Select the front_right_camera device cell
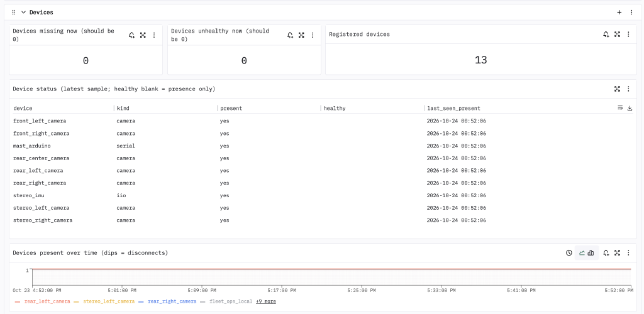The height and width of the screenshot is (314, 644). click(42, 134)
